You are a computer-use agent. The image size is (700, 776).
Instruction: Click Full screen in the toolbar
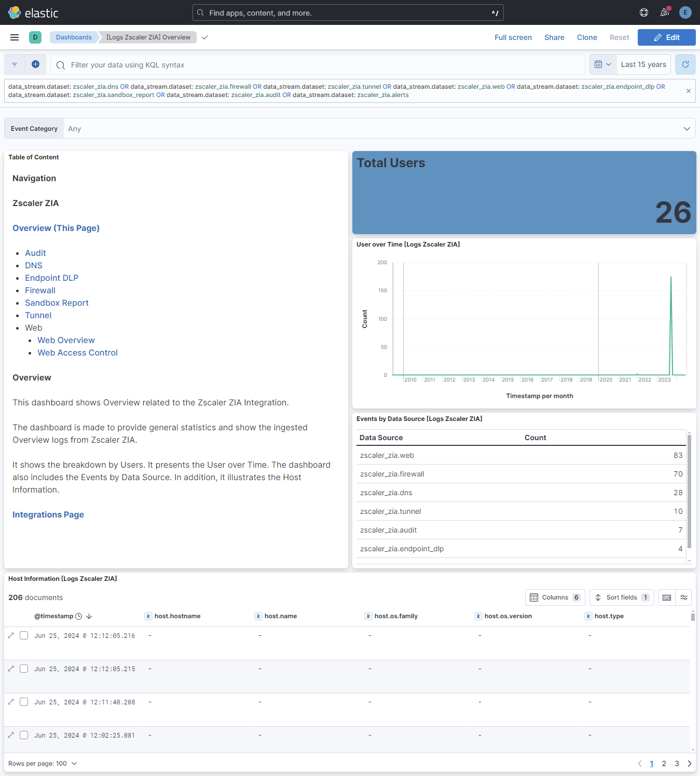tap(513, 37)
